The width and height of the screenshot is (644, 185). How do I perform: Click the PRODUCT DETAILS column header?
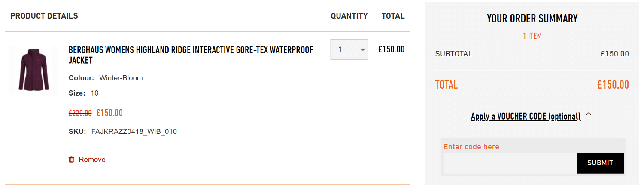tap(44, 16)
